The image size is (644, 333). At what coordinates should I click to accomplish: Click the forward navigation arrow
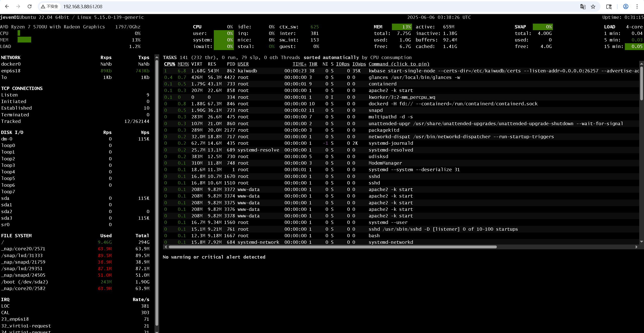[x=18, y=7]
